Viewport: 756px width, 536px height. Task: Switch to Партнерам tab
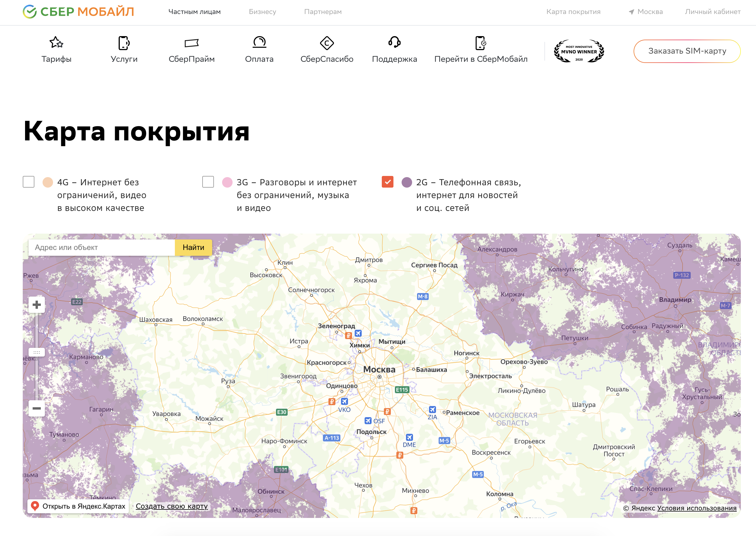point(323,12)
